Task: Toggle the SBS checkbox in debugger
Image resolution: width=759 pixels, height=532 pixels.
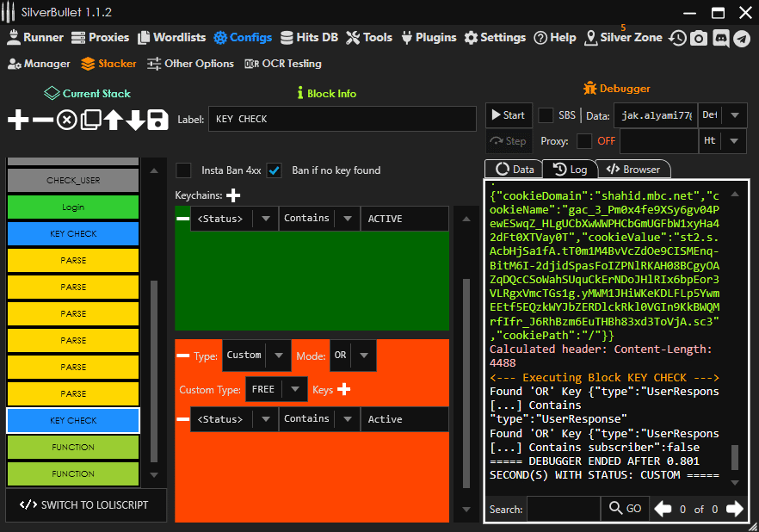Action: 546,115
